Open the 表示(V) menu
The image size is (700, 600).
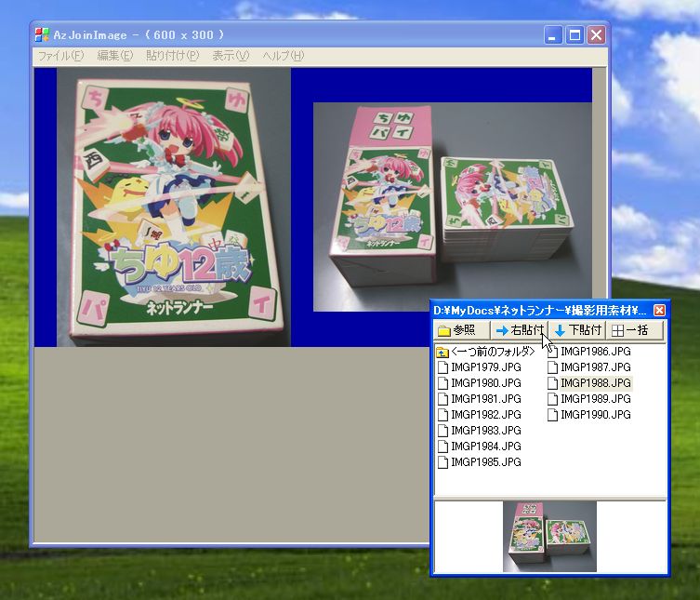231,56
